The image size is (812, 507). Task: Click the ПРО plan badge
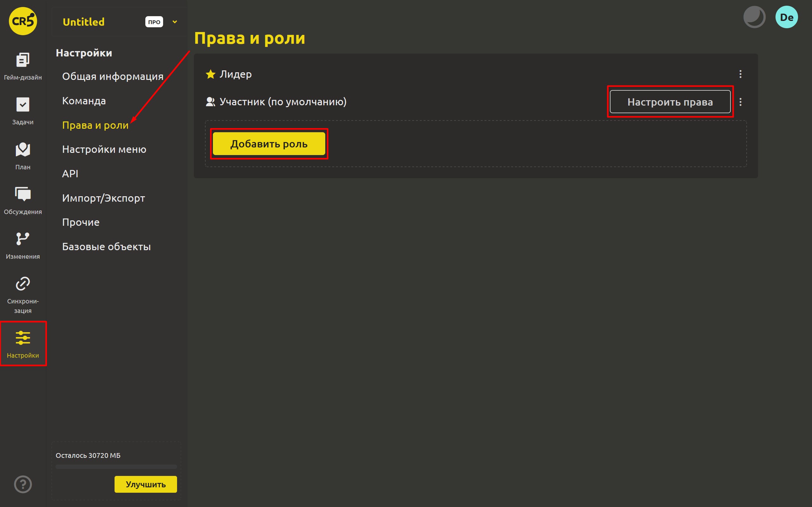(154, 22)
